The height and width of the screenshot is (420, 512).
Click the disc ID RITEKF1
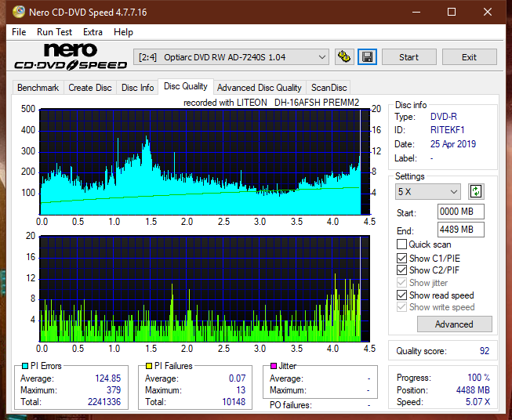coord(448,130)
